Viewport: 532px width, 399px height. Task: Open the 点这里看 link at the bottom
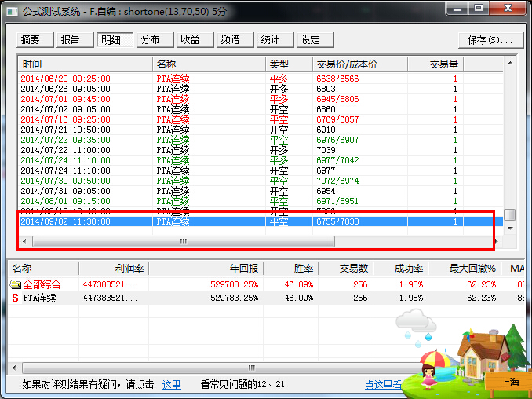[x=384, y=384]
